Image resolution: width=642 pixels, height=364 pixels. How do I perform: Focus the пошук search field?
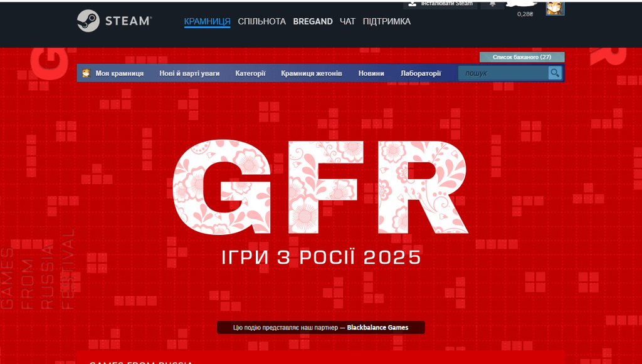point(503,73)
